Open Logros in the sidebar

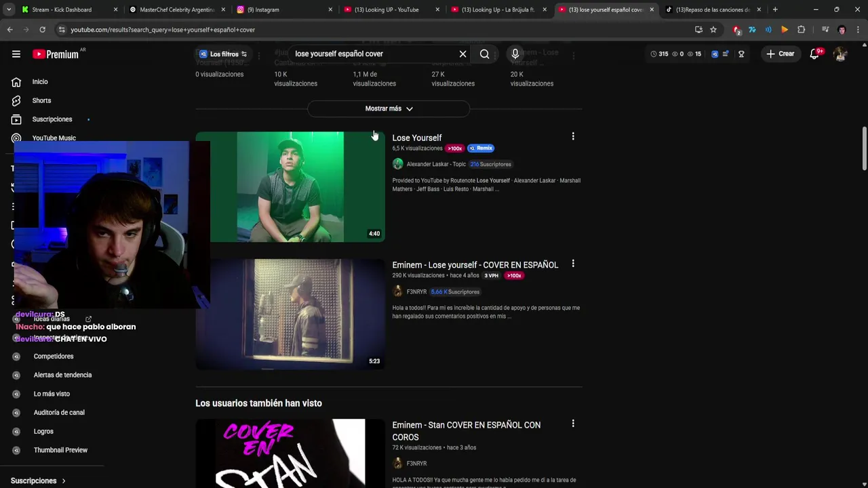43,431
